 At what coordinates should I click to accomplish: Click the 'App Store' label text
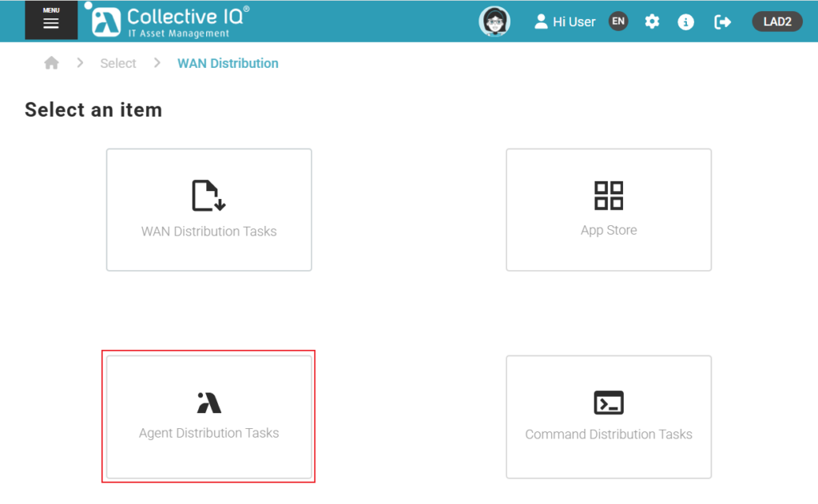click(x=609, y=230)
